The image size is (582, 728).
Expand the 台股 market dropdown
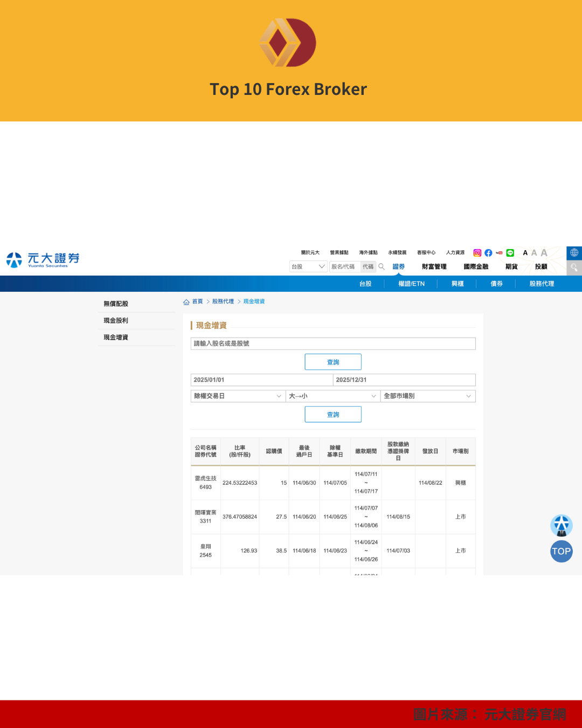coord(308,266)
